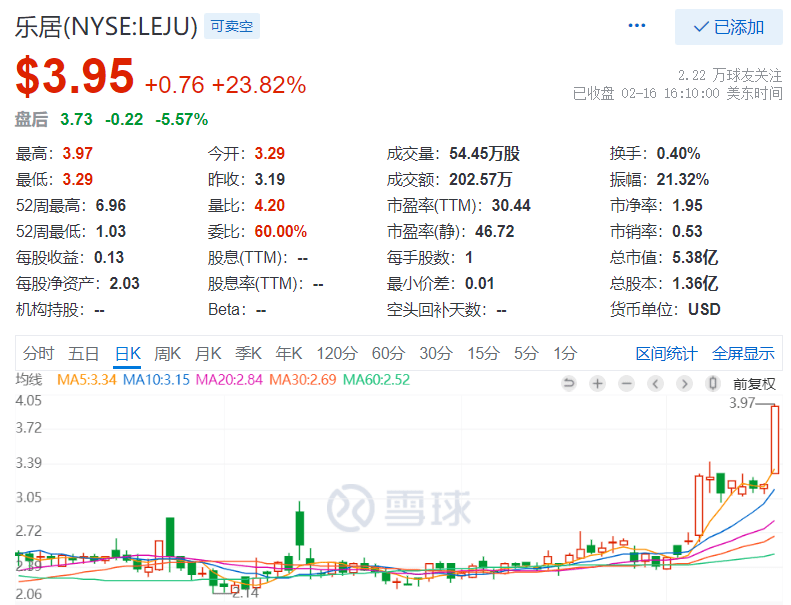Viewport: 791px width, 605px height.
Task: Zoom in chart with plus icon
Action: (x=597, y=383)
